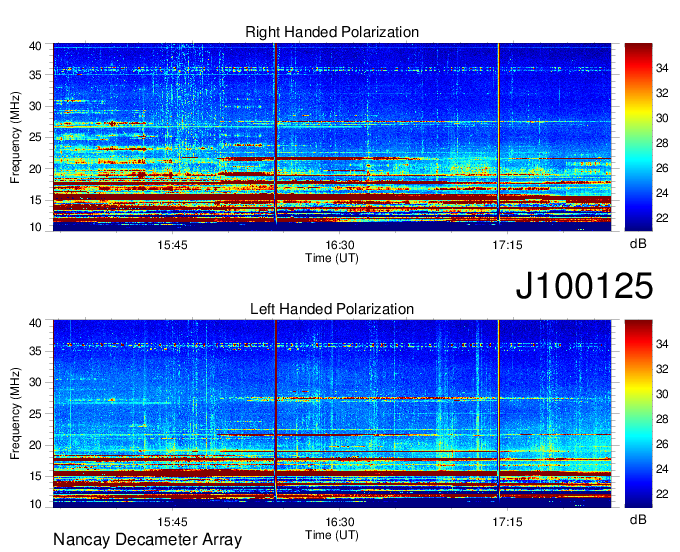Image resolution: width=680 pixels, height=552 pixels.
Task: Click "Frequency (MHz)" axis label of top plot
Action: tap(15, 137)
